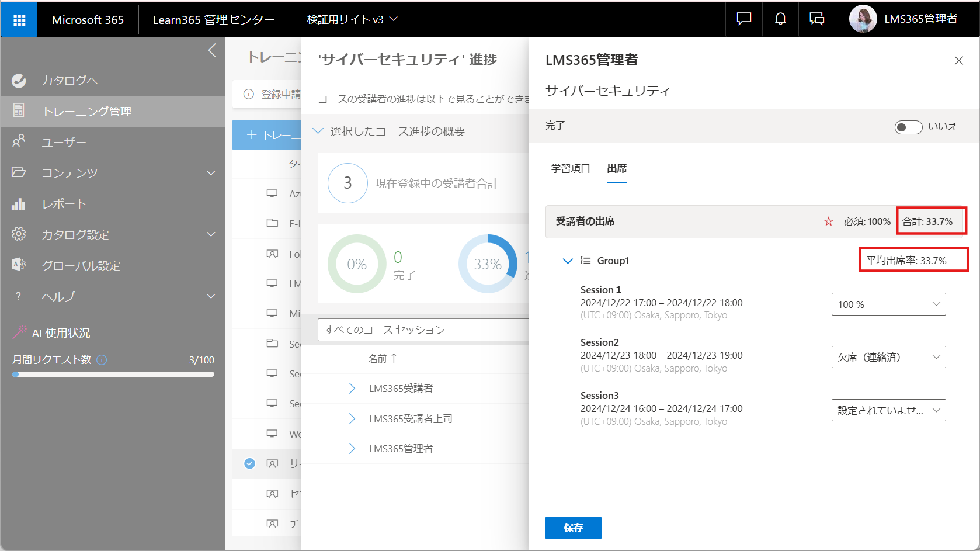Expand the LMS365受講者上司 row

click(x=352, y=418)
